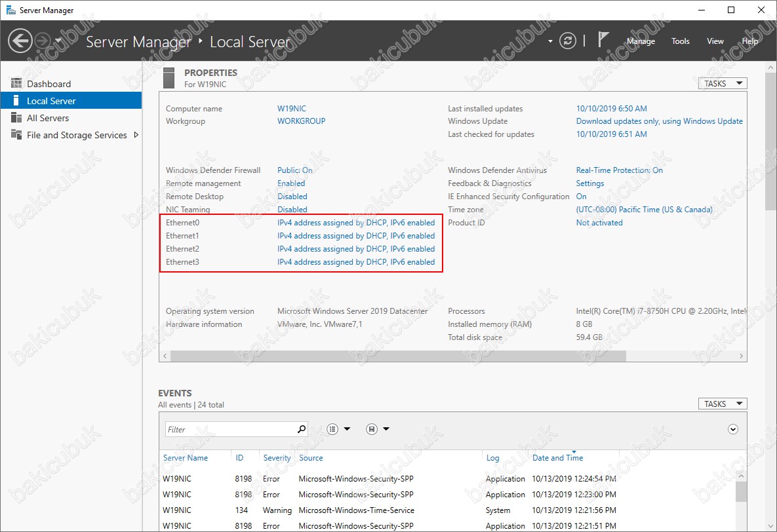Open the Help menu
The height and width of the screenshot is (532, 777).
pyautogui.click(x=749, y=41)
